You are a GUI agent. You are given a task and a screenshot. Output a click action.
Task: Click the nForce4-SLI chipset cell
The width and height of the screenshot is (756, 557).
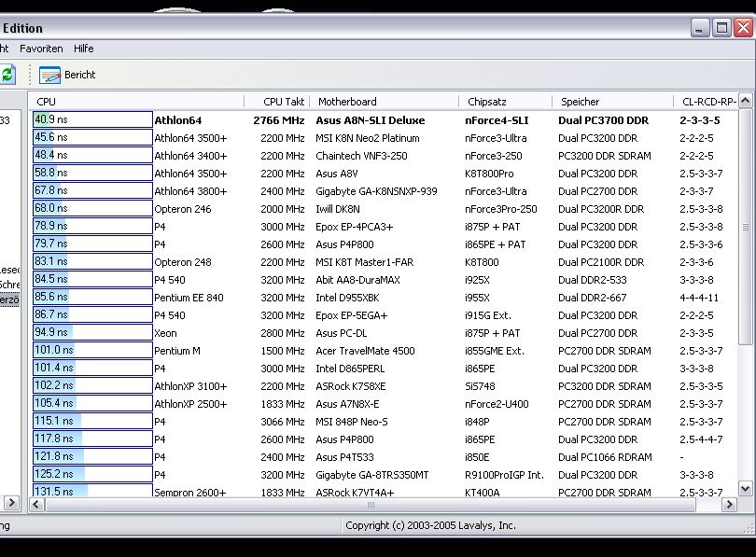click(x=497, y=120)
